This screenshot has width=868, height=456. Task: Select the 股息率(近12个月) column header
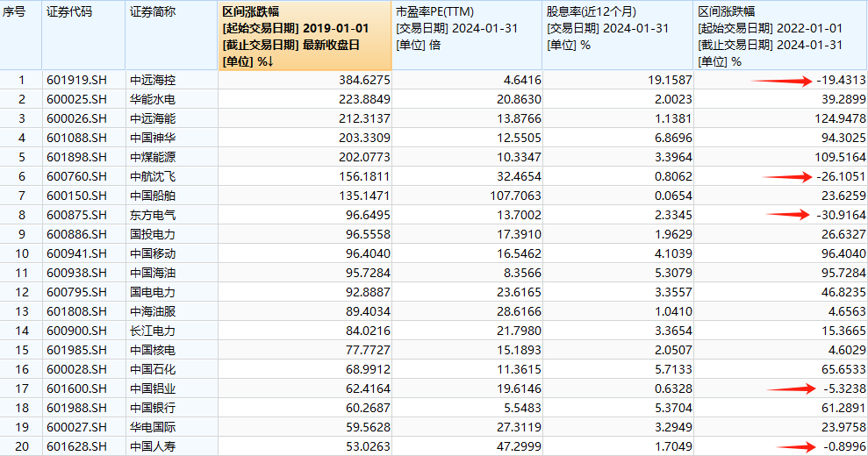tap(617, 35)
